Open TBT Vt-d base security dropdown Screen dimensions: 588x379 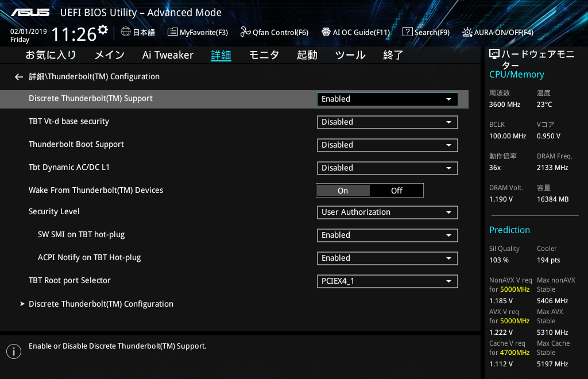tap(388, 122)
